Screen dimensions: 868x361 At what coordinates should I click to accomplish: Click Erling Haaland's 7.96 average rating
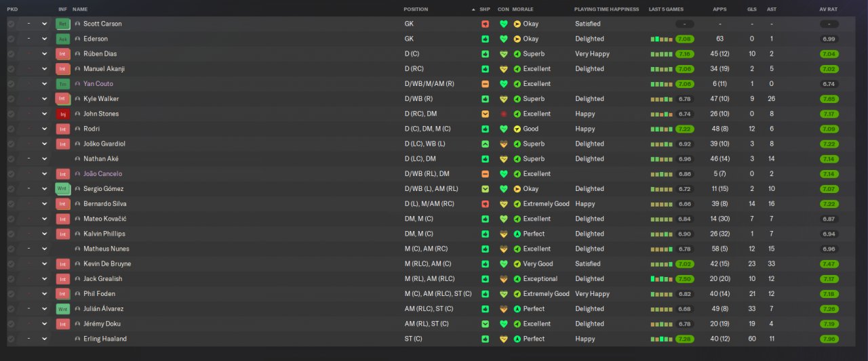coord(828,339)
